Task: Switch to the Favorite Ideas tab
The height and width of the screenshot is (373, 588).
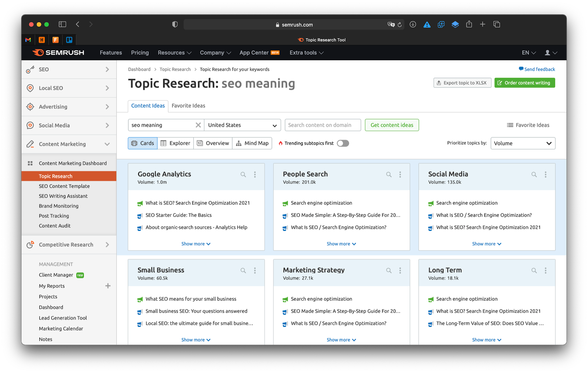Action: click(x=188, y=106)
